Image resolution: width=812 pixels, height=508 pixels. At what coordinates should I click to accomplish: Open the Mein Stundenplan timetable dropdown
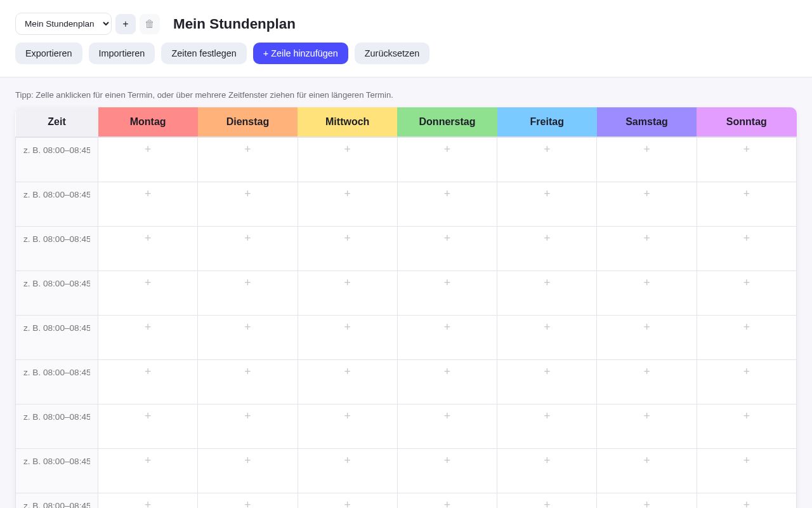click(x=63, y=24)
